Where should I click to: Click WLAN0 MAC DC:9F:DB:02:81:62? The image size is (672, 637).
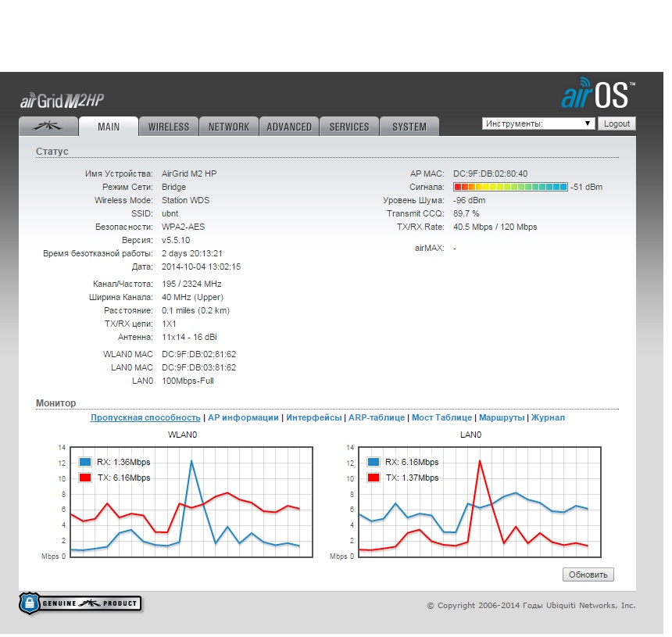point(198,354)
